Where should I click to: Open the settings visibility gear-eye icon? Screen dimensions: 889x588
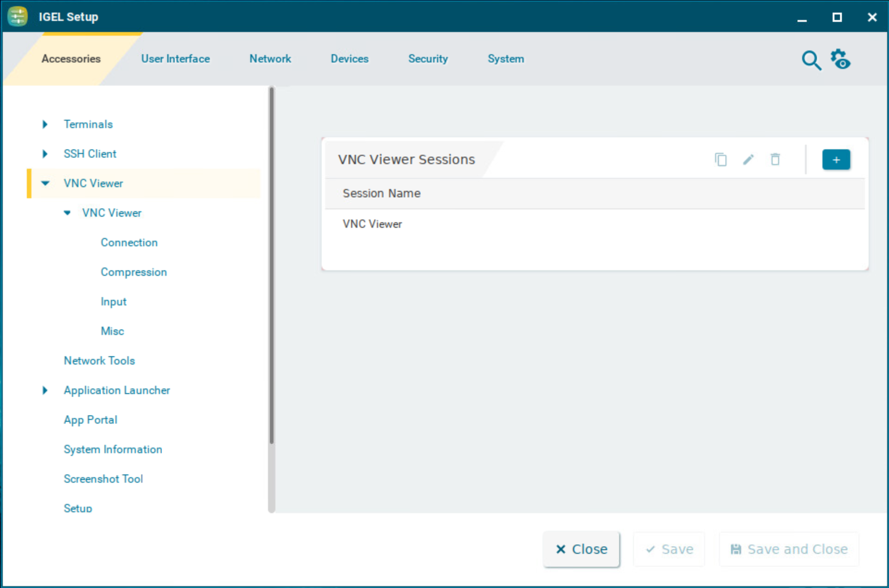click(840, 59)
